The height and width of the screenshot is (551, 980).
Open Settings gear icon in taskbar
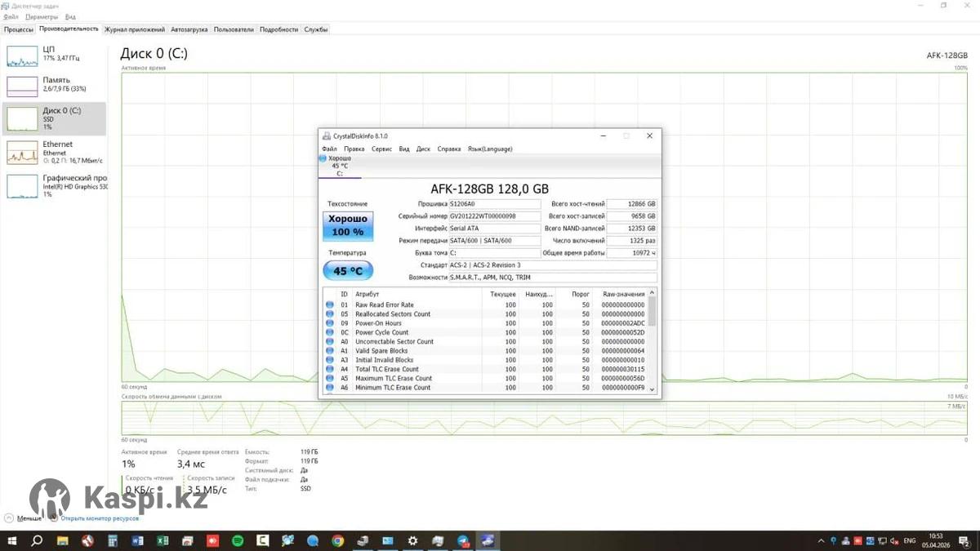[x=412, y=540]
